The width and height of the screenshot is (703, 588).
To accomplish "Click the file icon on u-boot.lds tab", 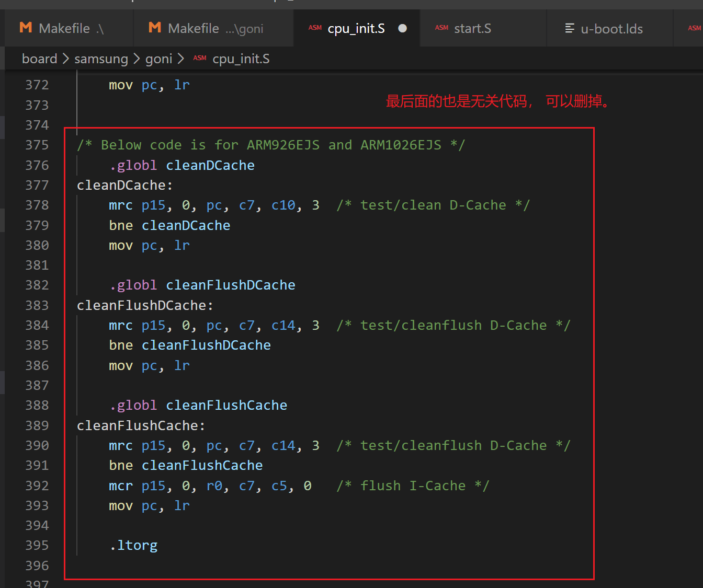I will tap(570, 28).
